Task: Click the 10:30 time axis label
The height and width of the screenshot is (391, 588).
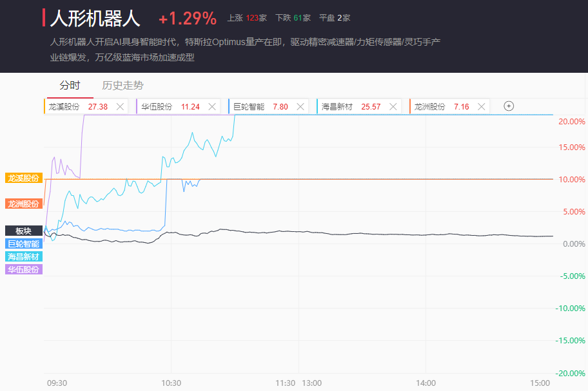Action: click(x=171, y=383)
